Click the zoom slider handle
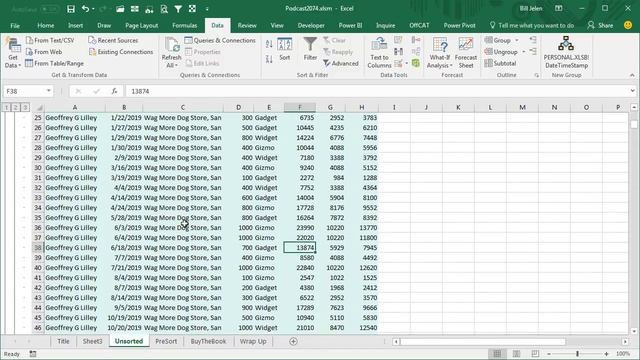The image size is (640, 360). (x=577, y=354)
